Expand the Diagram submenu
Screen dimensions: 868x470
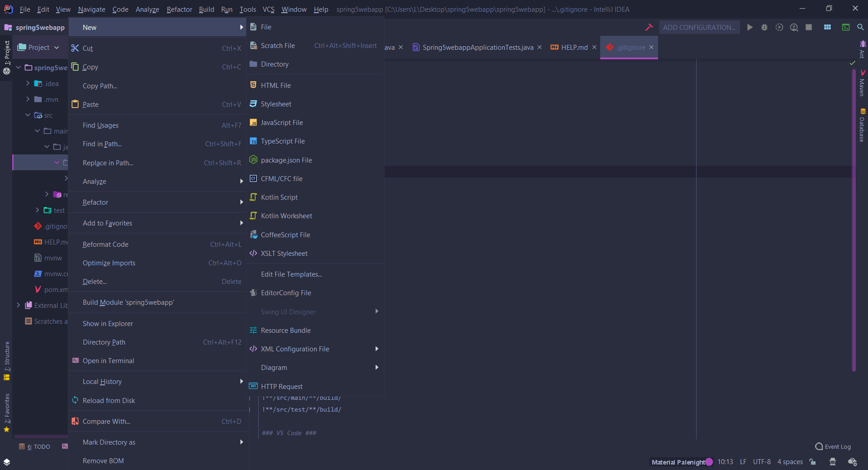click(x=315, y=368)
